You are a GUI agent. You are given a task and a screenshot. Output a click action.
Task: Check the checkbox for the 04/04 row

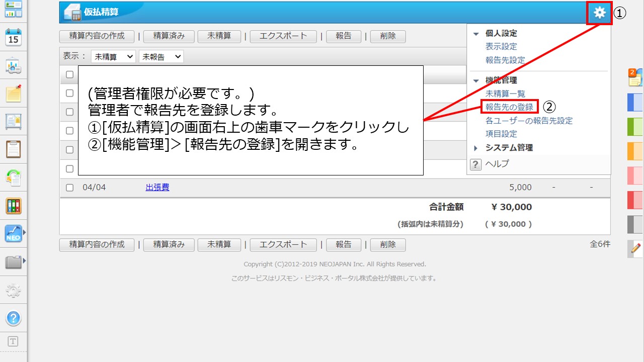click(x=70, y=188)
